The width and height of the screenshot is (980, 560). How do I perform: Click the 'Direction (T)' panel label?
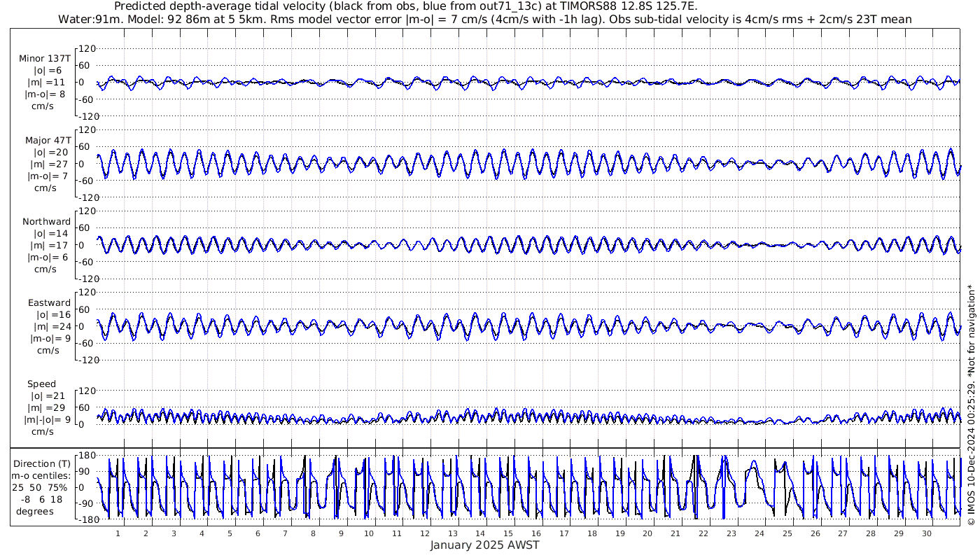pyautogui.click(x=43, y=463)
